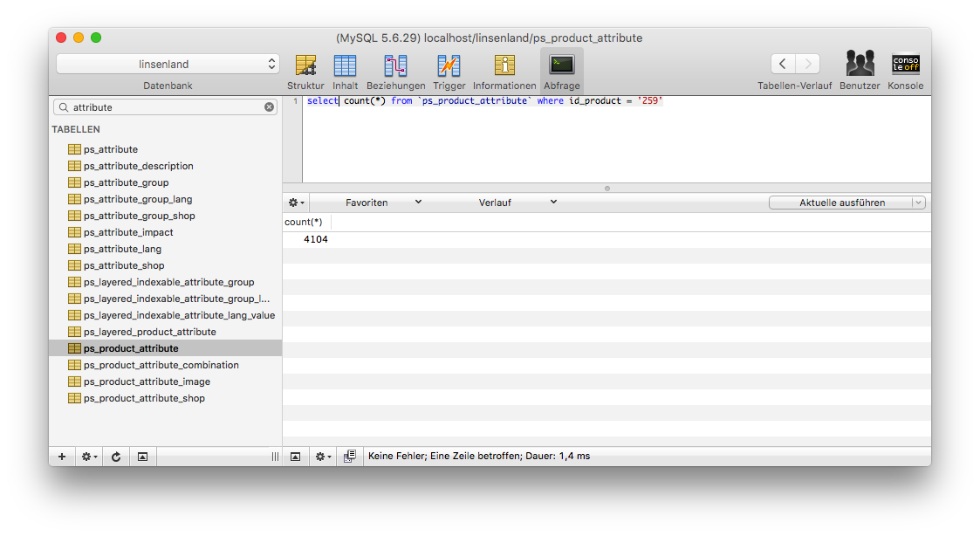Copy results with multi-row icon

[350, 457]
